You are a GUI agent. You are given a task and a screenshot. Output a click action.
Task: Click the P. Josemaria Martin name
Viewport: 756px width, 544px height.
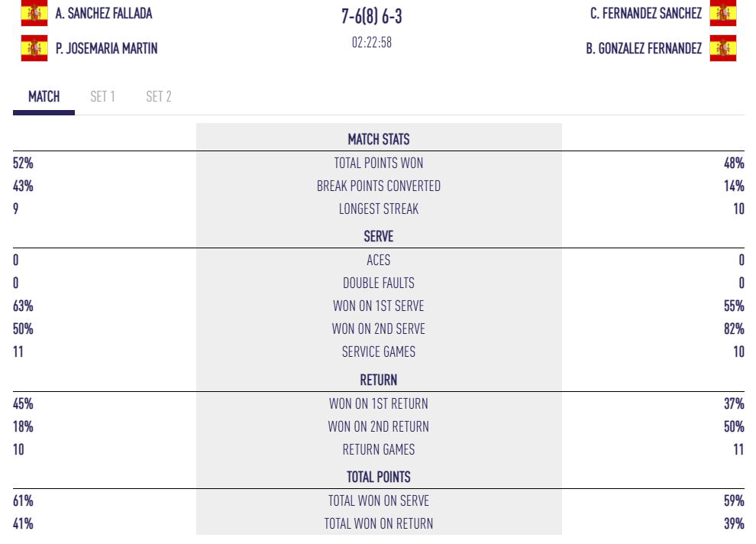click(x=107, y=48)
